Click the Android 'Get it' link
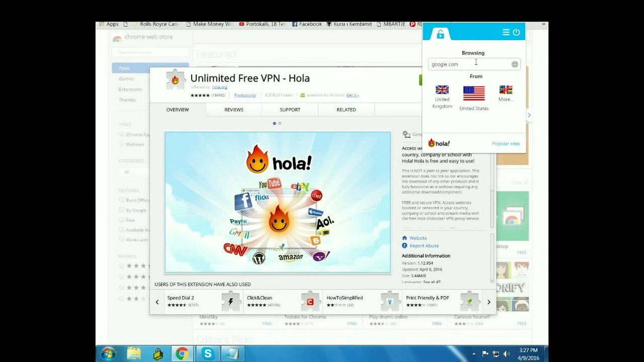This screenshot has width=644, height=362. point(352,95)
